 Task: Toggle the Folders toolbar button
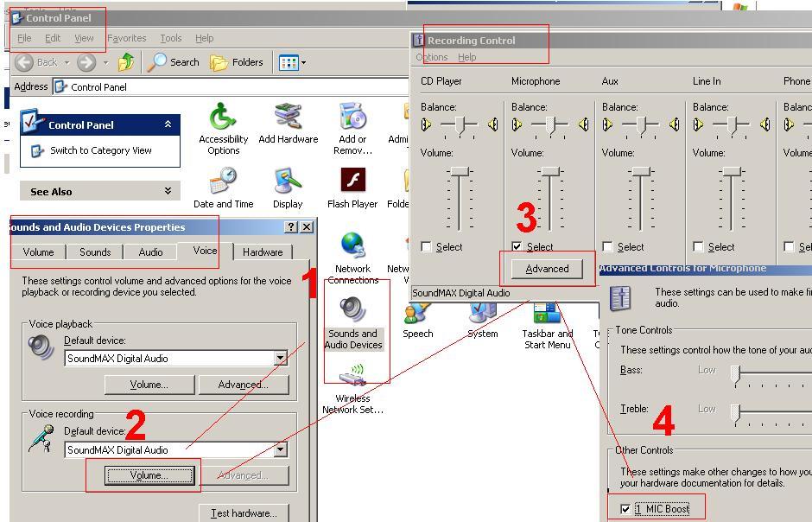236,63
